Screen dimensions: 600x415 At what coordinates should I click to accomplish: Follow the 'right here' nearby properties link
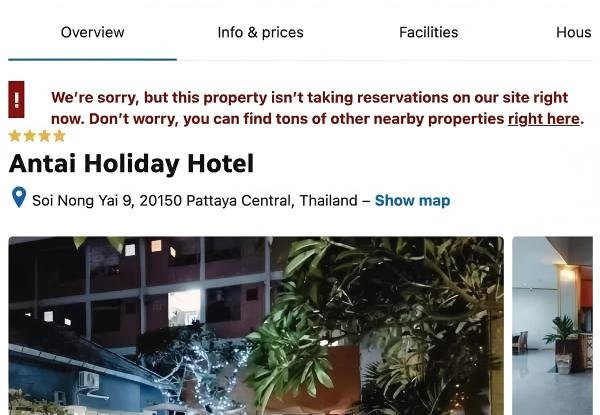543,119
